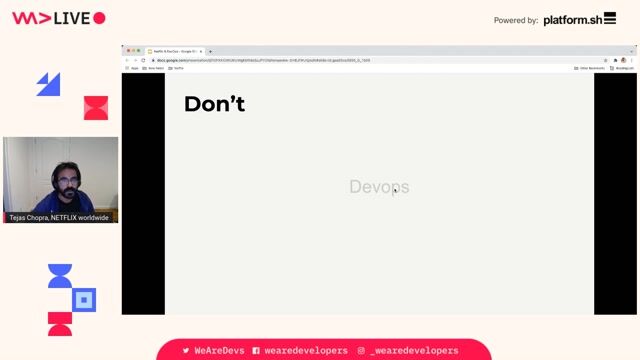Open the Extensions puzzle icon

point(616,60)
